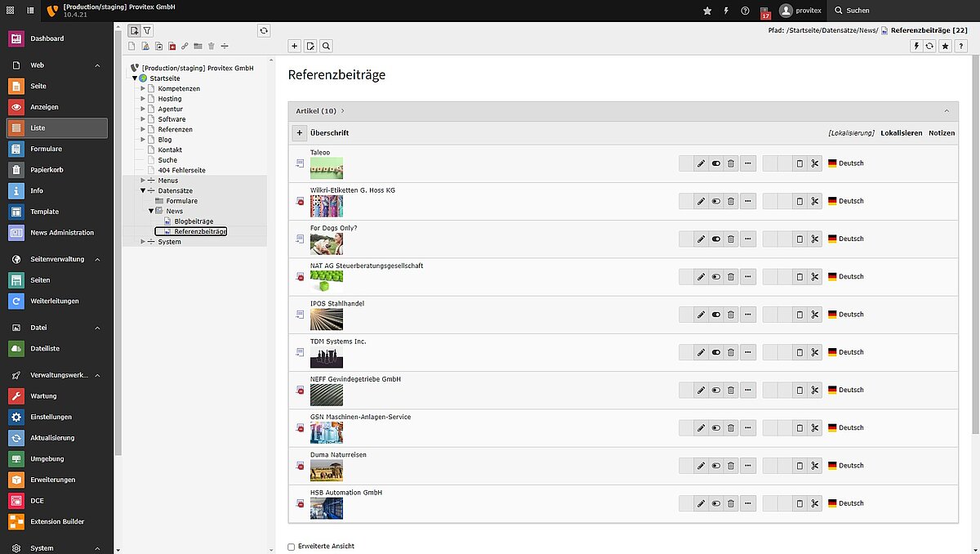Delete the Wilkri-Etiketten G. Hoss KG record

(x=731, y=201)
